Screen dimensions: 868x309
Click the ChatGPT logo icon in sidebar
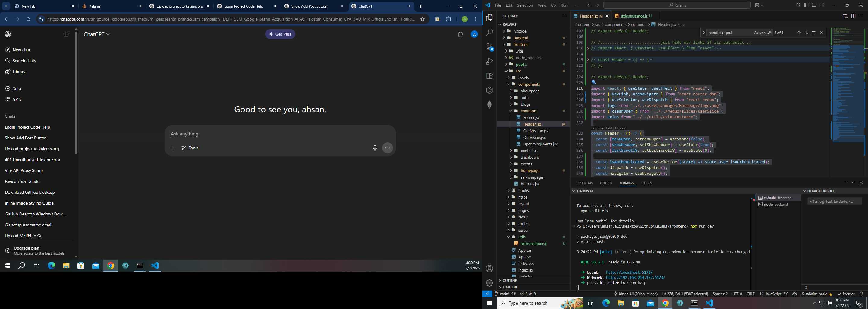point(8,34)
